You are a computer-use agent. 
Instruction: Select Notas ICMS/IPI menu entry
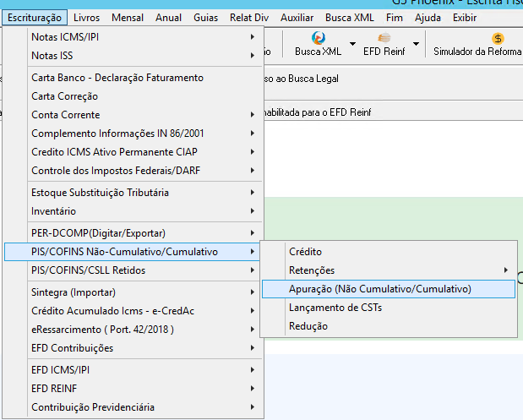(x=133, y=37)
